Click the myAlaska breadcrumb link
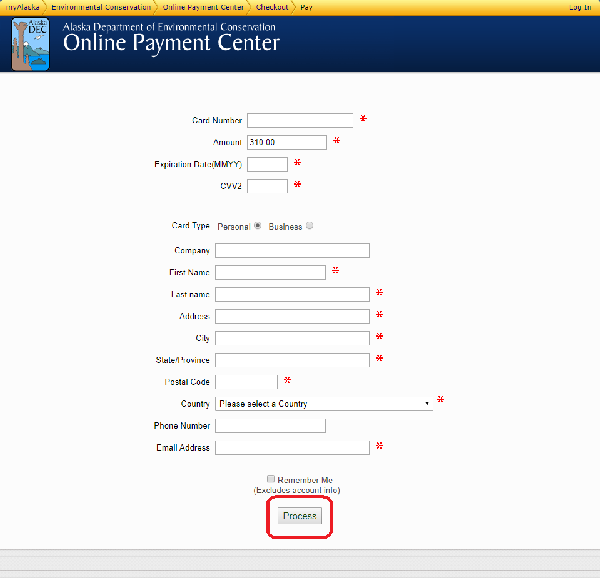Viewport: 600px width, 578px height. tap(22, 6)
